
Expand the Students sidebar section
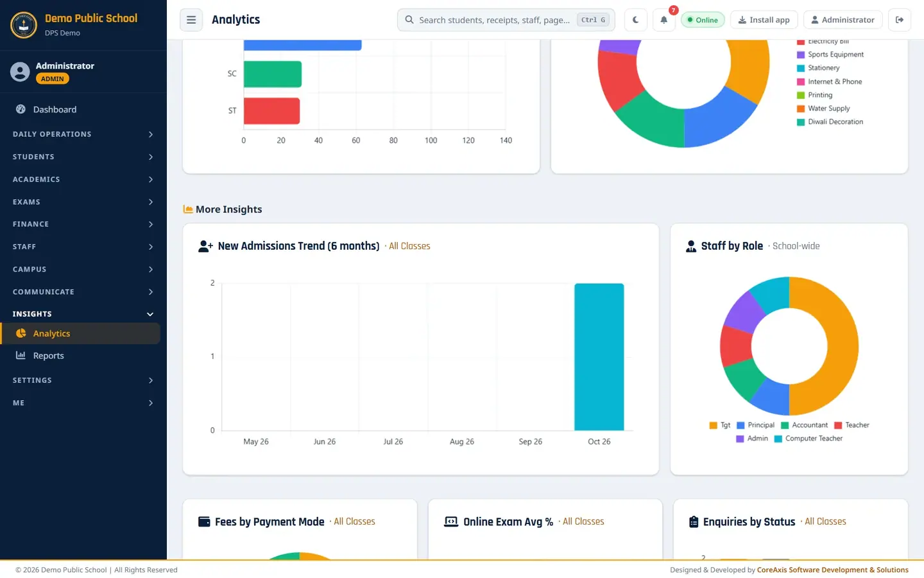click(x=83, y=157)
